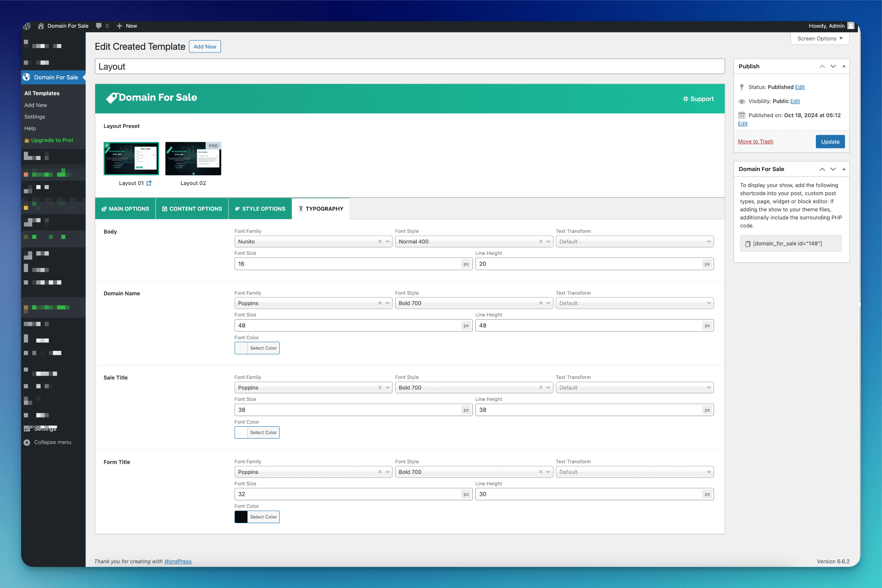Open the comments bubble icon

point(99,26)
